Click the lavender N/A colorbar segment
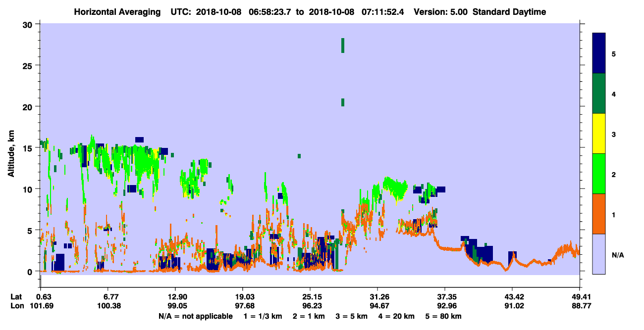 599,254
